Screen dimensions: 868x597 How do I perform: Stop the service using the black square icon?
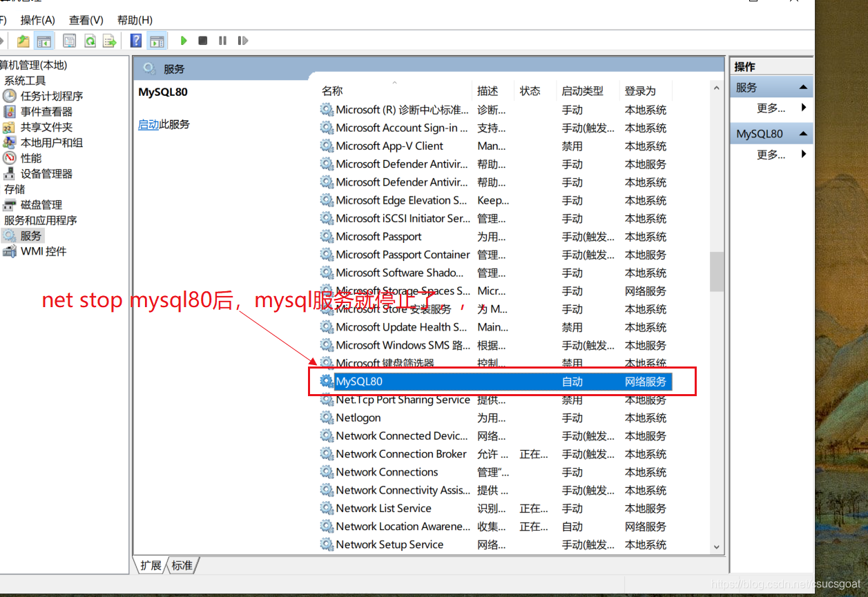tap(202, 40)
